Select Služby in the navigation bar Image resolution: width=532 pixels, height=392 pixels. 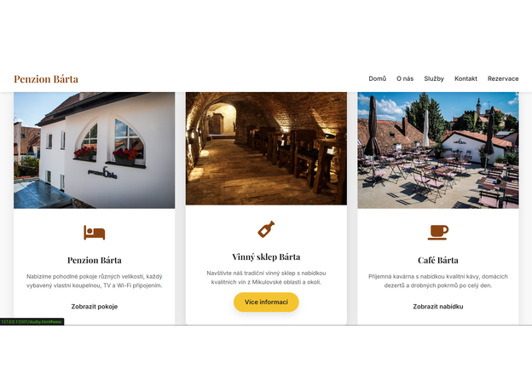[434, 78]
